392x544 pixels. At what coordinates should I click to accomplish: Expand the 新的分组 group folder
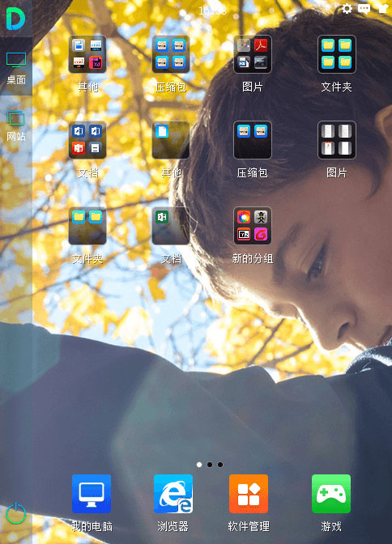point(253,226)
